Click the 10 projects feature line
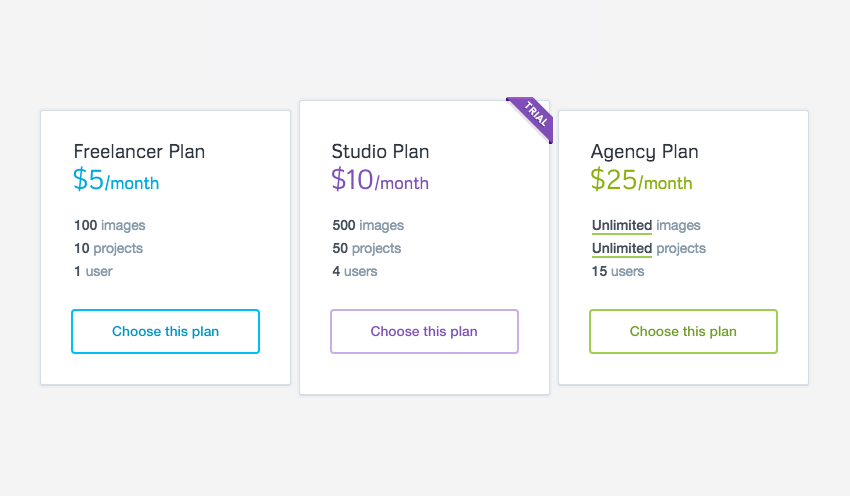850x496 pixels. 108,248
